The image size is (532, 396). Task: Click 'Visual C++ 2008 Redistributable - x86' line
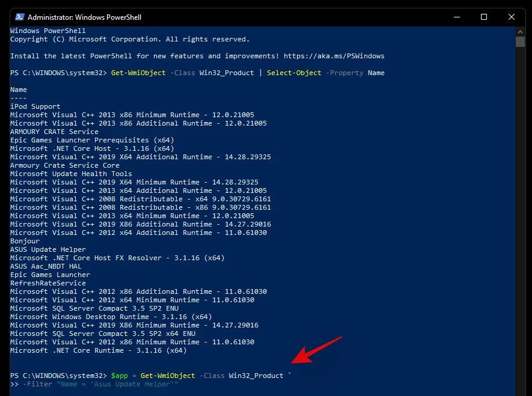(x=141, y=207)
